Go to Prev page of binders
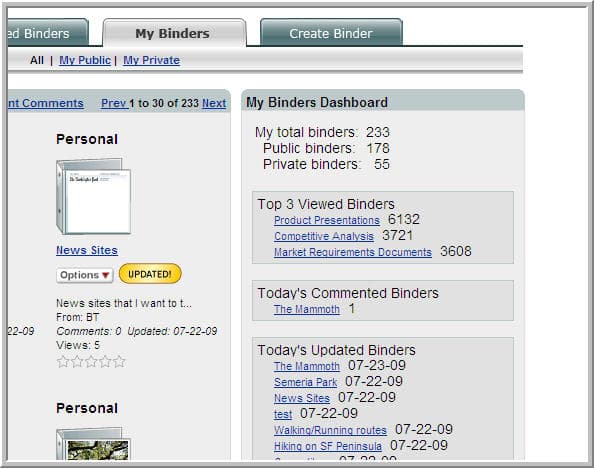 113,103
